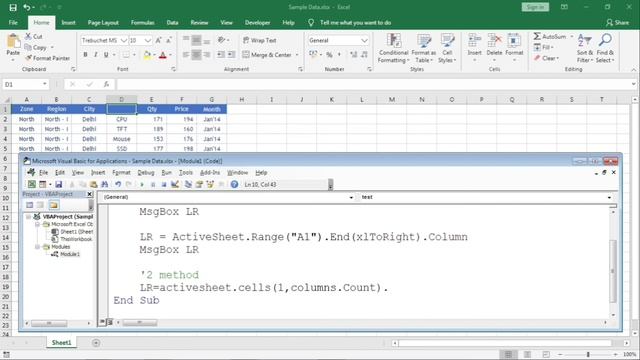Open VBA help question mark icon
Screen dimensions: 640x360
click(x=234, y=184)
